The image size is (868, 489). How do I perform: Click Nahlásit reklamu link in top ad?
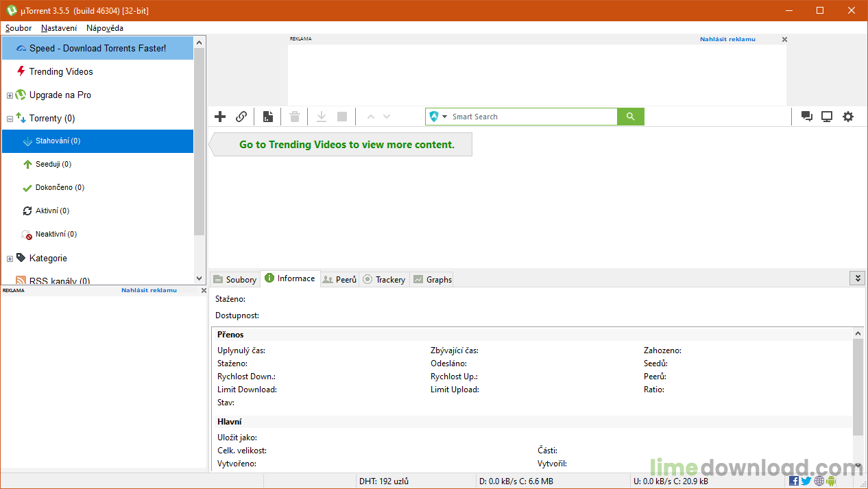point(727,39)
